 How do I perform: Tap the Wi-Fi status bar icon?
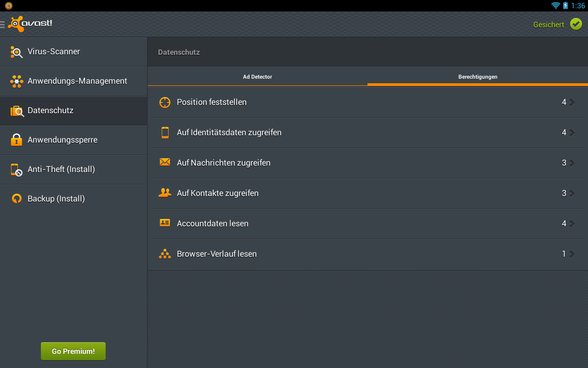coord(555,6)
